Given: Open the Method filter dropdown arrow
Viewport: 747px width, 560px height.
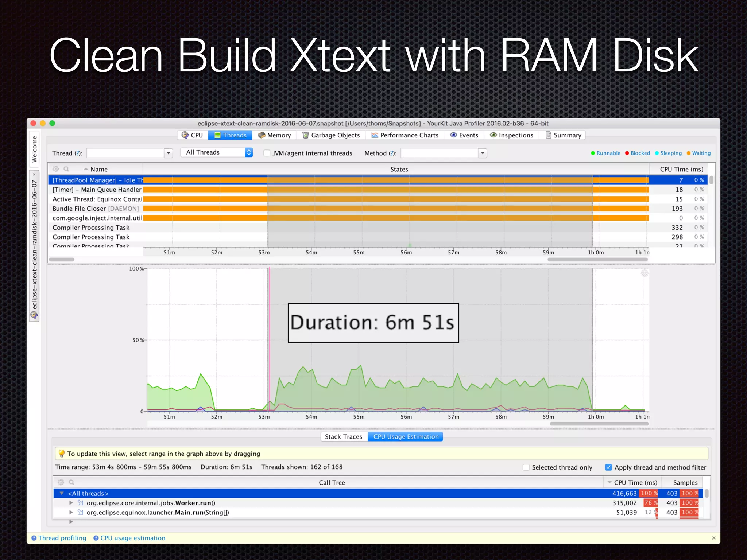Looking at the screenshot, I should click(x=483, y=153).
